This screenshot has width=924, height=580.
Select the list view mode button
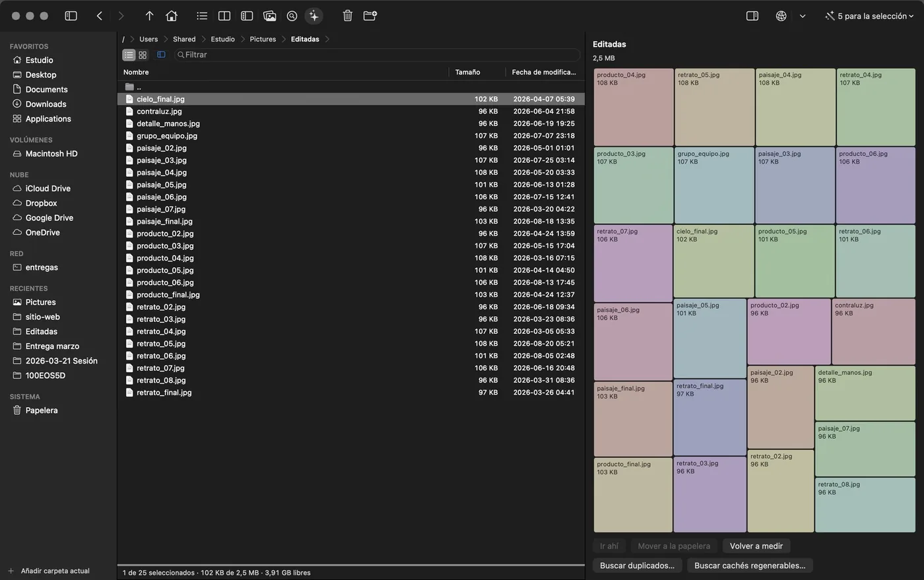coord(129,55)
